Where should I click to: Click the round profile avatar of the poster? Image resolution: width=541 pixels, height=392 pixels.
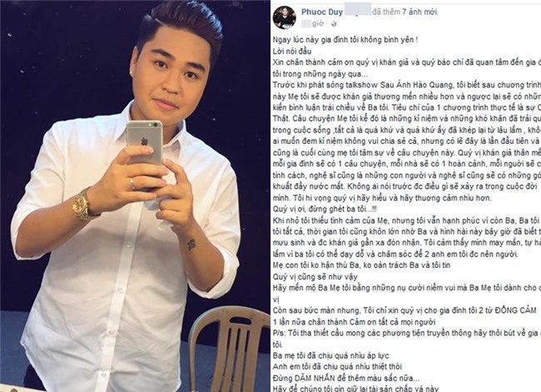[285, 17]
